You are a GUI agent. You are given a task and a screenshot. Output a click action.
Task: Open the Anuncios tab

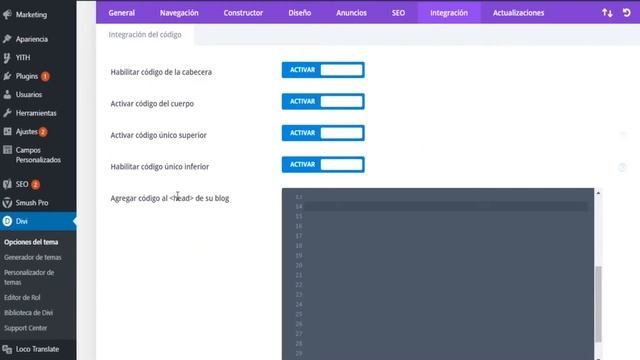click(351, 13)
